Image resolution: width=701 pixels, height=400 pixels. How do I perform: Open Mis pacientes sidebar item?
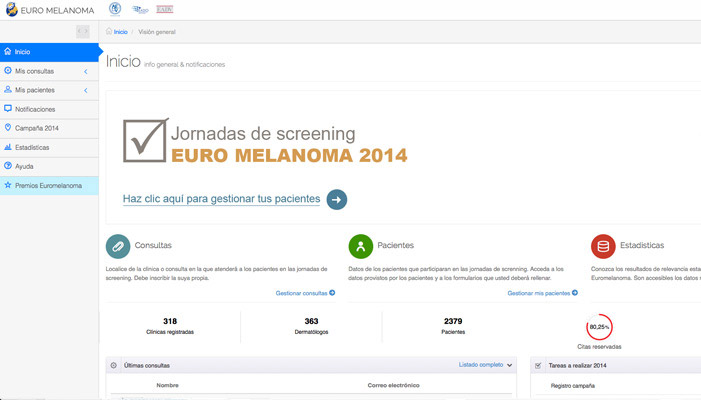[x=49, y=90]
